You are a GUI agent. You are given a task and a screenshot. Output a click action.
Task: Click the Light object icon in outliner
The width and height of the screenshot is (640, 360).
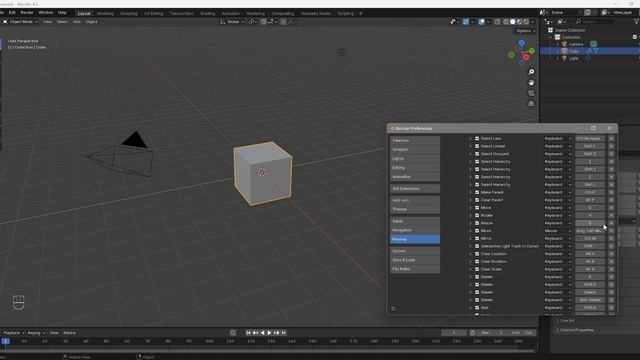564,58
